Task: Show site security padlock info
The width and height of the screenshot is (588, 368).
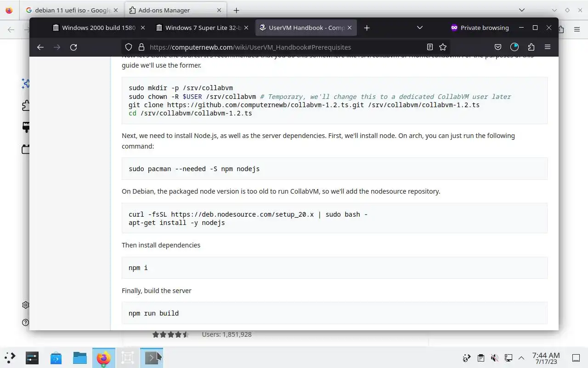Action: point(141,47)
